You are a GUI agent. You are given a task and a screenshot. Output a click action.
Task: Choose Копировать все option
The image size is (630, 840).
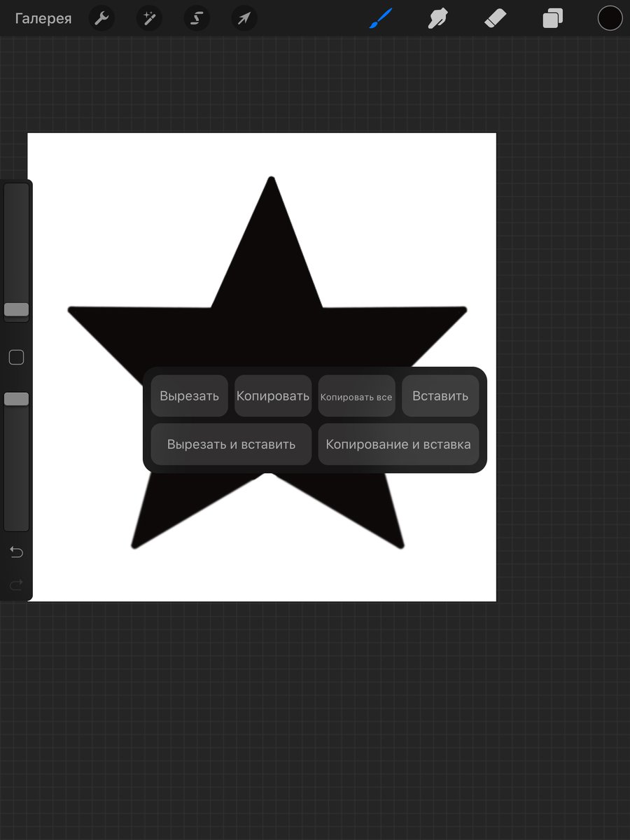click(x=356, y=396)
